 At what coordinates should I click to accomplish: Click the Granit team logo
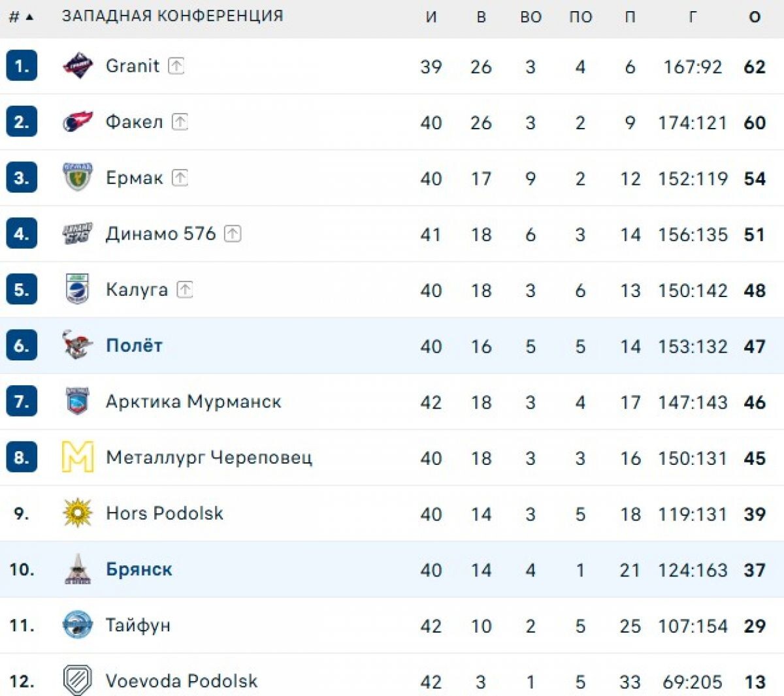pyautogui.click(x=78, y=66)
